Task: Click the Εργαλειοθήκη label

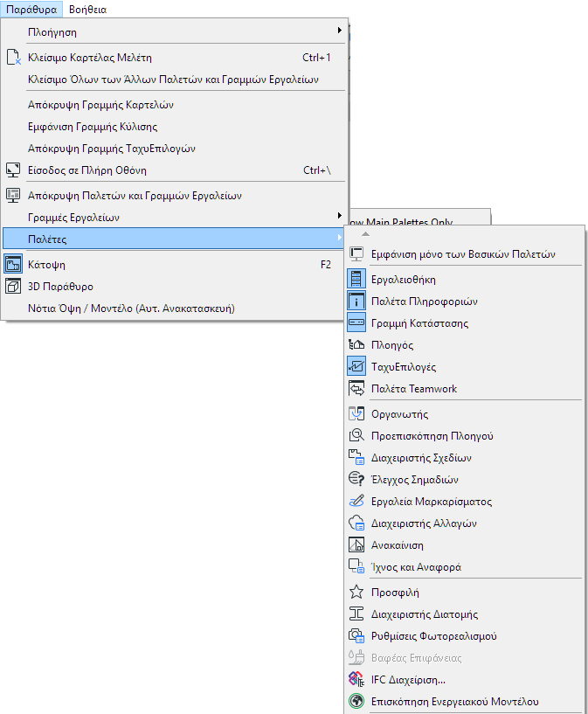Action: click(x=404, y=280)
